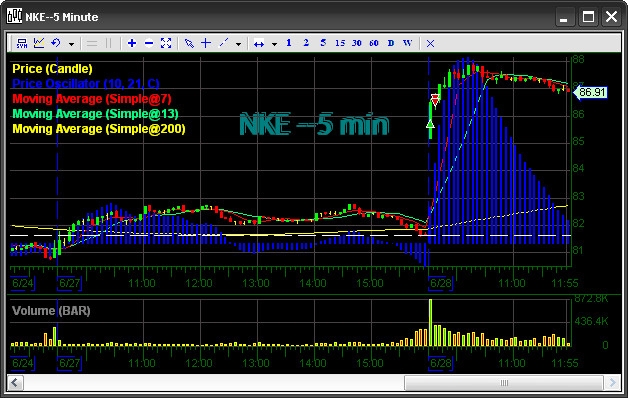Click the refresh chart arrow icon
The image size is (628, 398).
(56, 43)
